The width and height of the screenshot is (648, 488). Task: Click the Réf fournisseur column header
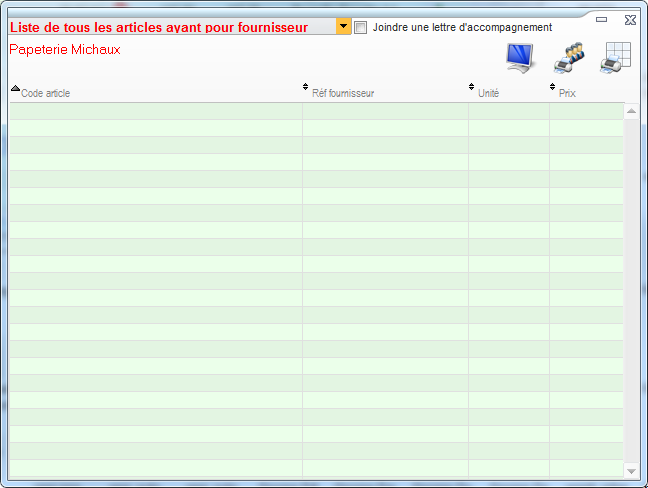tap(343, 93)
